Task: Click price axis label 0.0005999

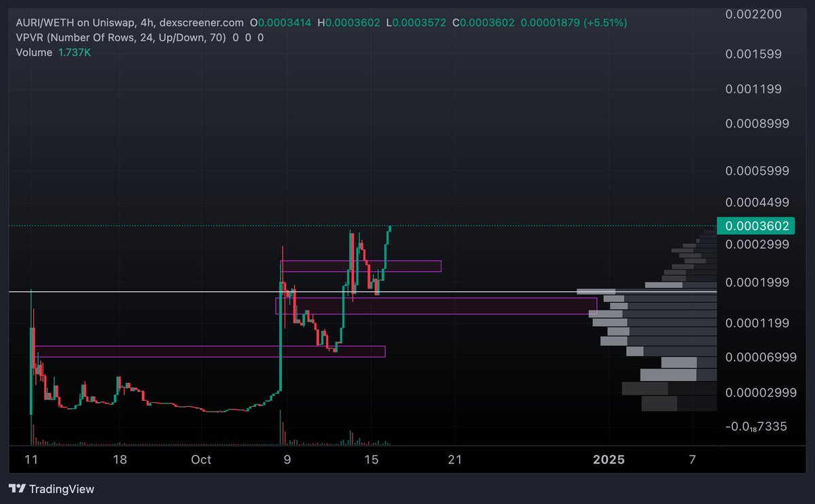Action: coord(757,170)
